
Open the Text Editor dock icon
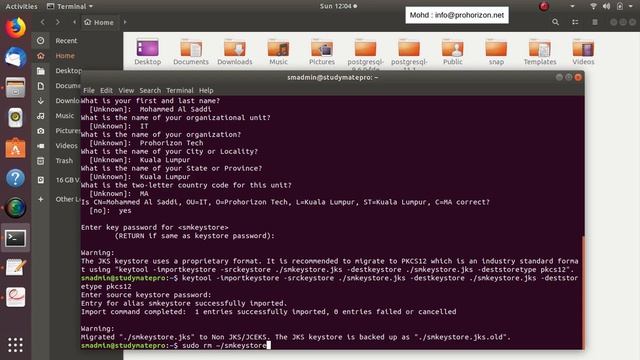click(x=16, y=268)
